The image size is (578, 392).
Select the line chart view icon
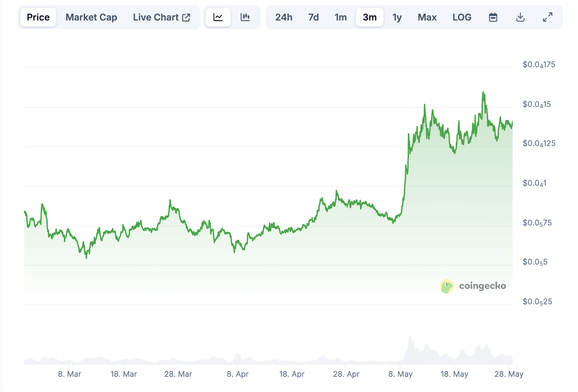point(218,17)
